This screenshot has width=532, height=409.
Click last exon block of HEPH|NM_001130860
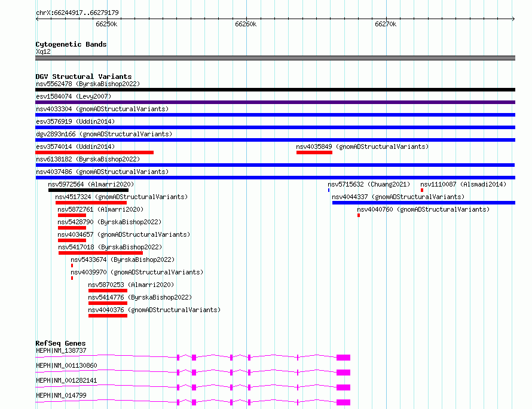(x=343, y=373)
